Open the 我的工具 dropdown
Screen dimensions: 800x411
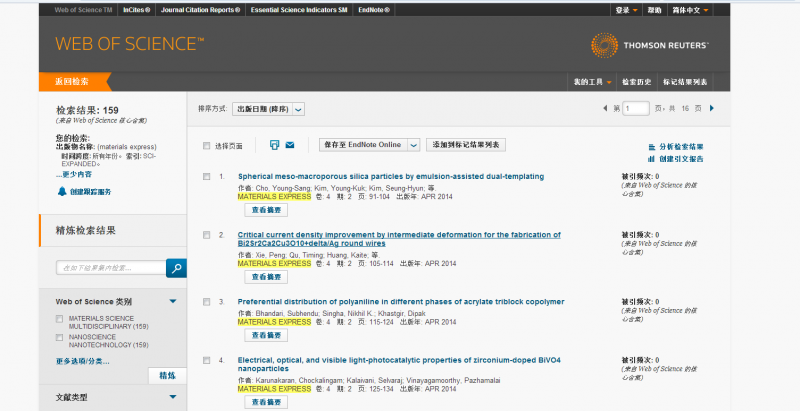(592, 82)
